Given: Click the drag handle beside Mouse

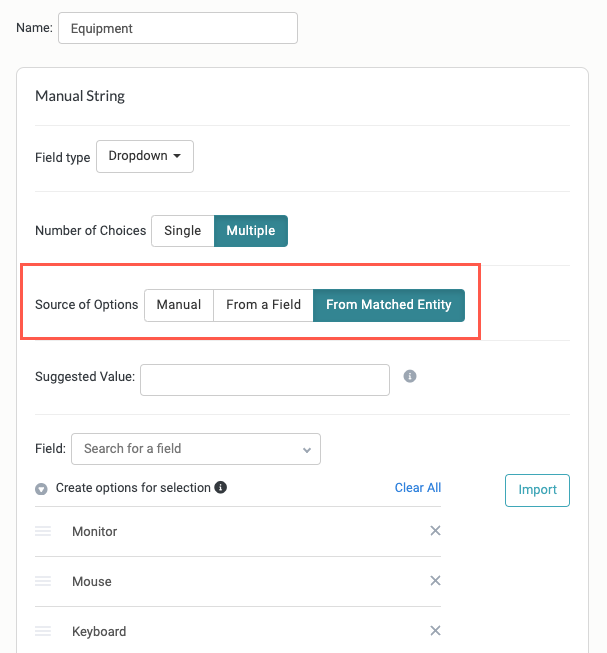Looking at the screenshot, I should click(x=43, y=581).
